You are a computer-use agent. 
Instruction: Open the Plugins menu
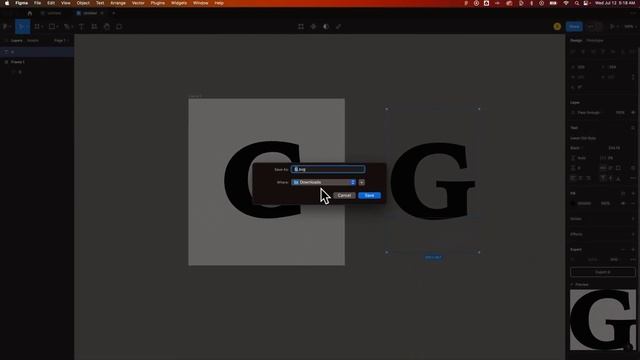(x=158, y=3)
